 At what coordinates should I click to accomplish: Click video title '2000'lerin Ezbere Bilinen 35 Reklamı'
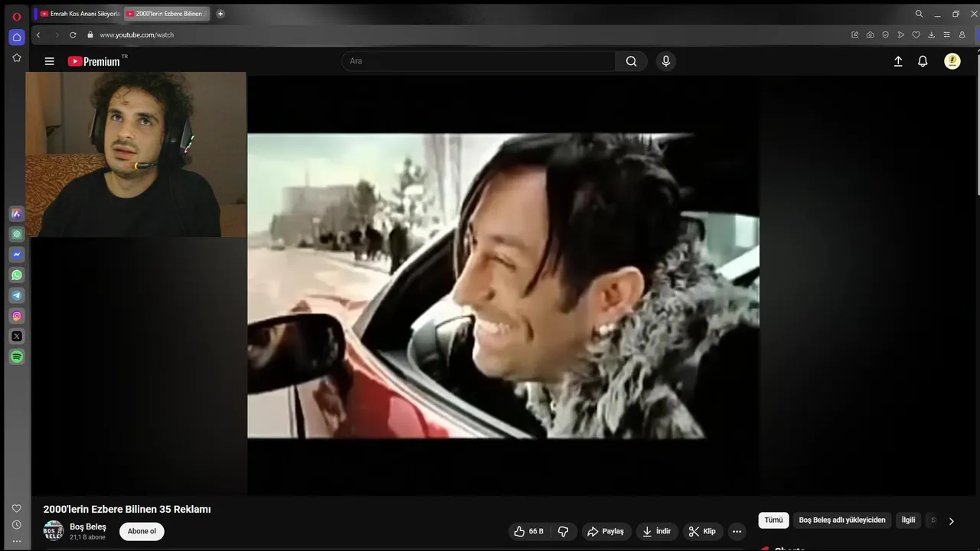127,509
